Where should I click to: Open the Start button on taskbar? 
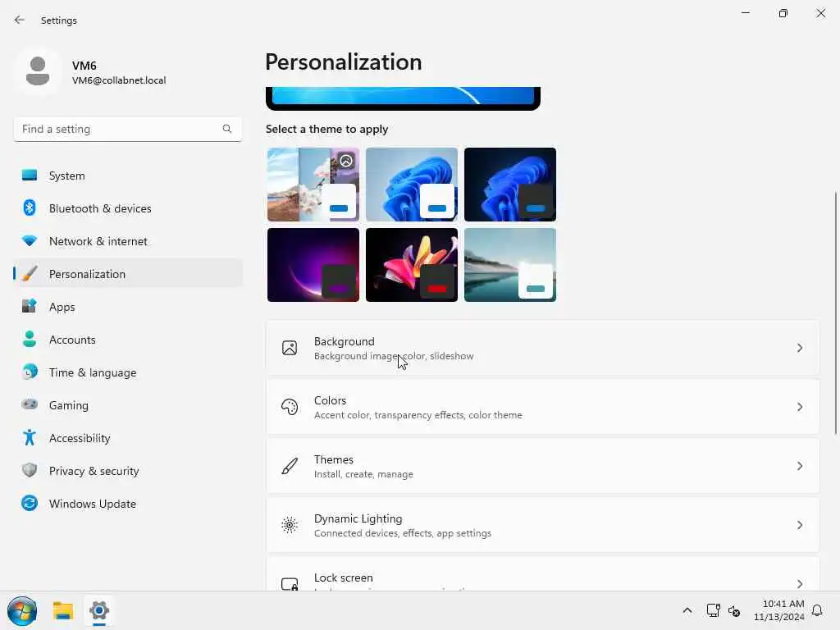[x=22, y=610]
